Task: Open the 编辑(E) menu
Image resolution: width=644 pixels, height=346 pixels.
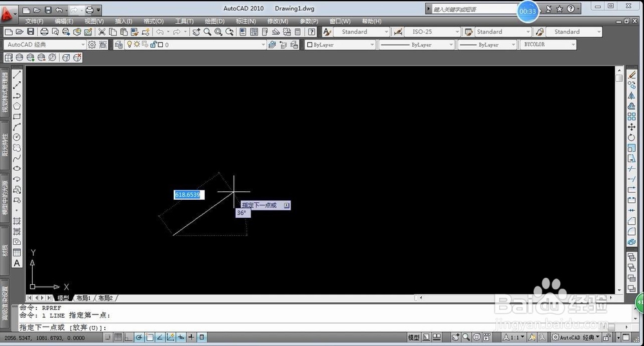Action: tap(64, 21)
